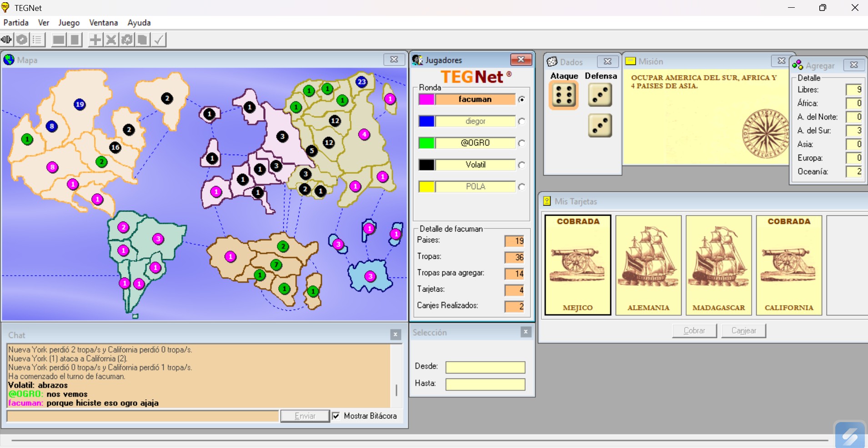Viewport: 868px width, 448px height.
Task: Click the Canjear button
Action: pos(743,331)
